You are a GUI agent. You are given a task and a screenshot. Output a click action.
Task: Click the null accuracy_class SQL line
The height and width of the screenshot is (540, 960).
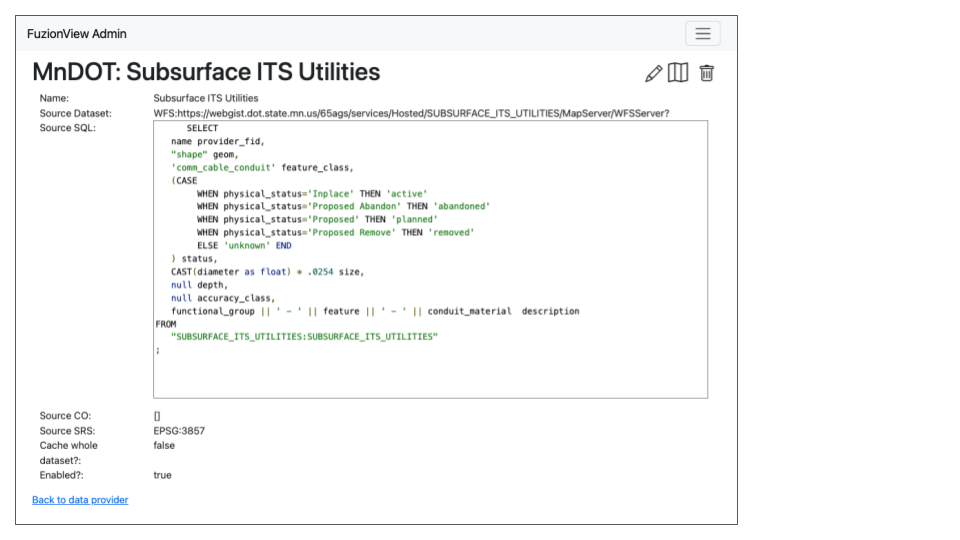coord(223,298)
